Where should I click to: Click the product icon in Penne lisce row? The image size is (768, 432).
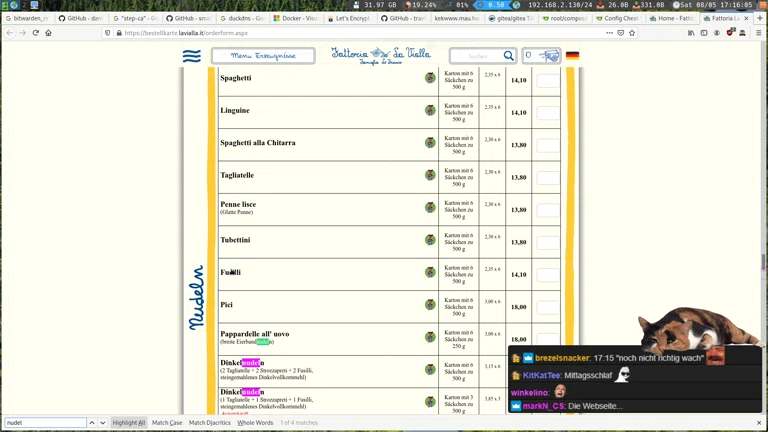click(x=430, y=207)
